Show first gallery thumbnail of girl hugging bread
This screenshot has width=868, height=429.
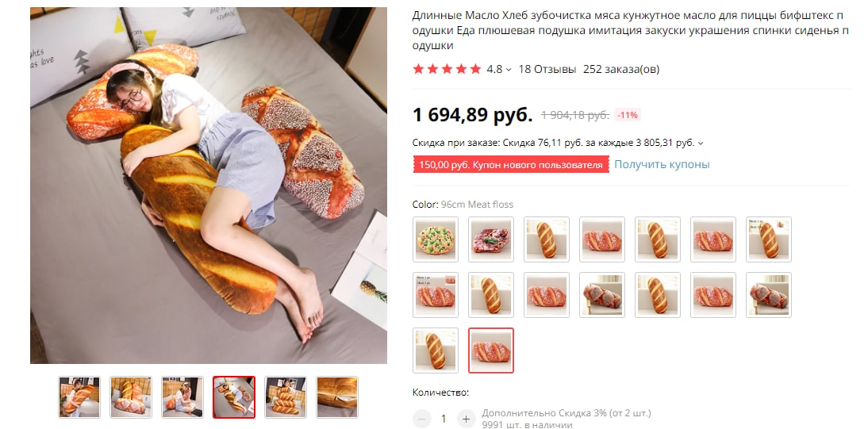(79, 397)
